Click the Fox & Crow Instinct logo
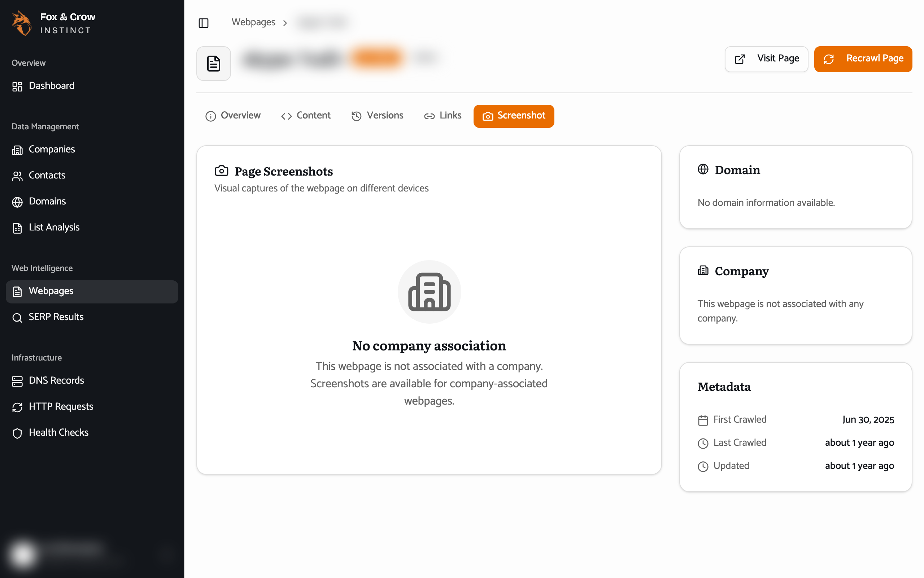This screenshot has width=924, height=578. pos(53,23)
